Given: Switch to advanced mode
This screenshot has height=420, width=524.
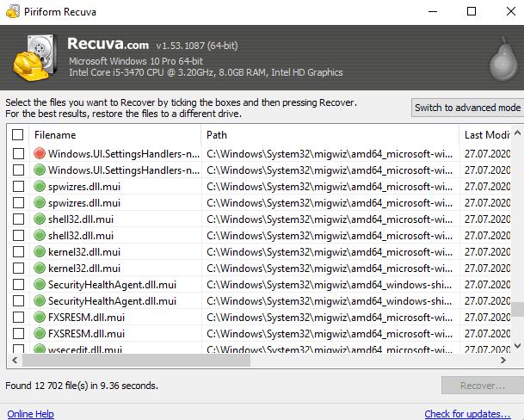Looking at the screenshot, I should [x=466, y=108].
